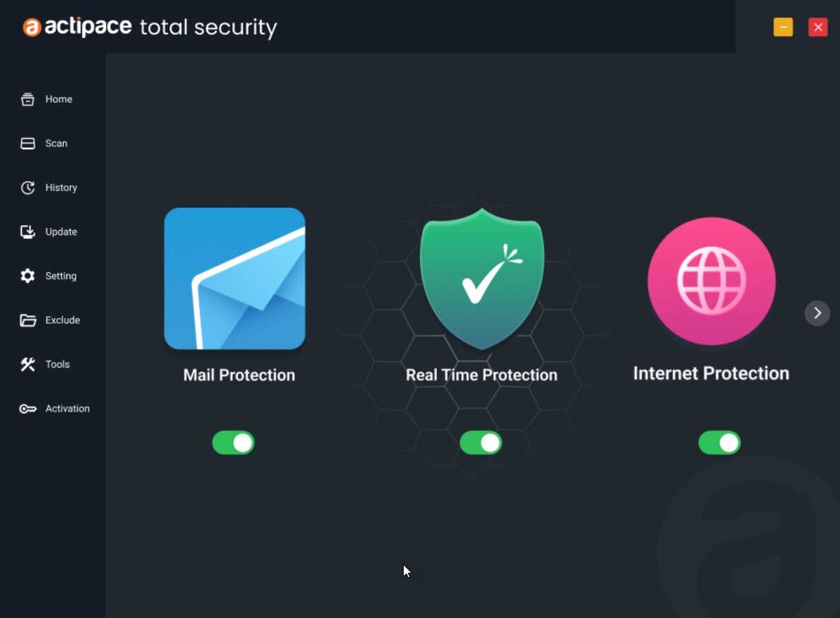Select the History clock icon

[x=28, y=187]
